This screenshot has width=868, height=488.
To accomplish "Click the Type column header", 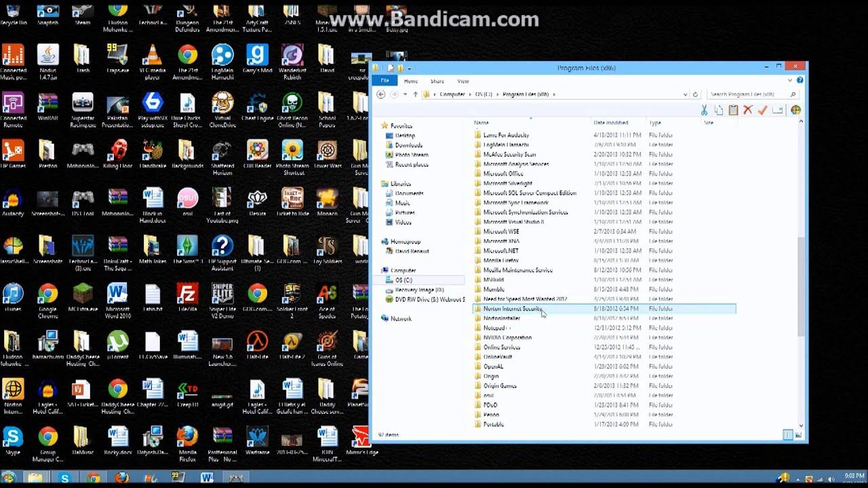I will [x=654, y=123].
